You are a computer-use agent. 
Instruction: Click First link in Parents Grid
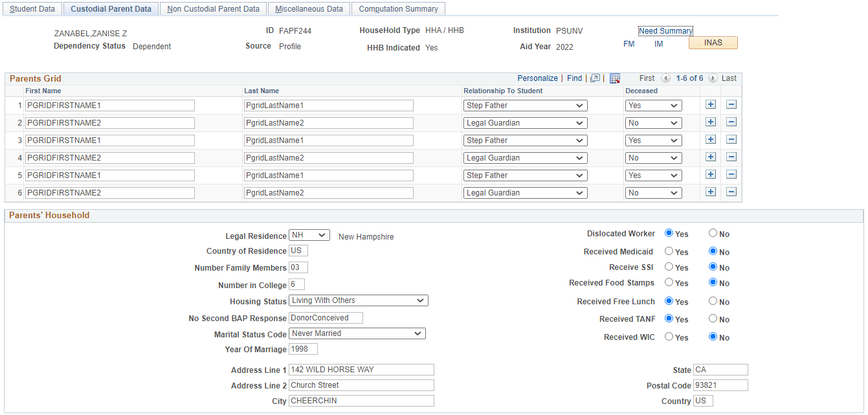(647, 78)
